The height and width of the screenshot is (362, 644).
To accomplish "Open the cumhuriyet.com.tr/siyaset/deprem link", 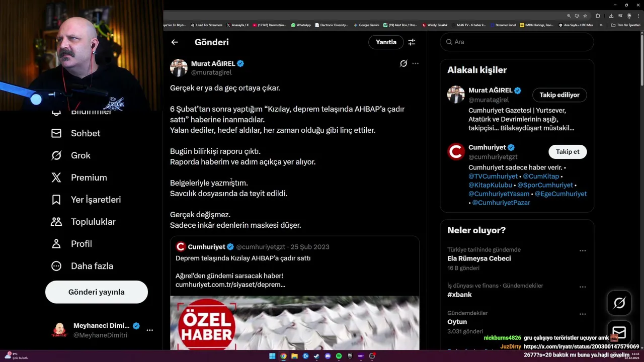I will [230, 285].
